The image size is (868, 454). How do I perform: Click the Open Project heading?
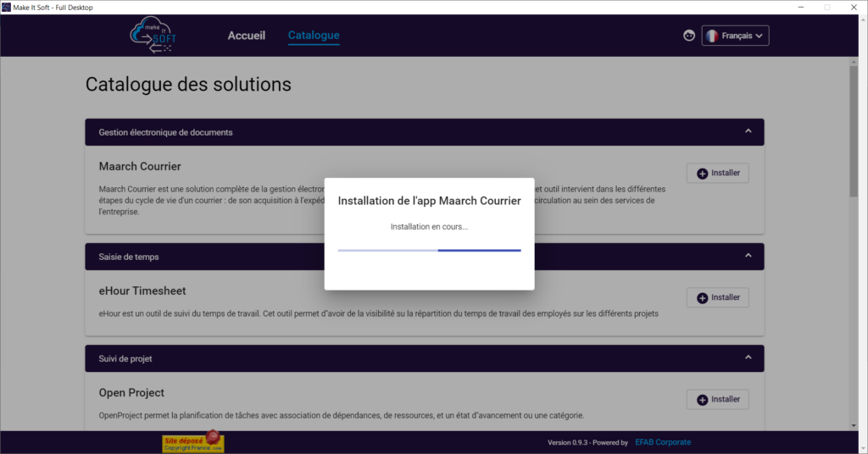[x=131, y=393]
